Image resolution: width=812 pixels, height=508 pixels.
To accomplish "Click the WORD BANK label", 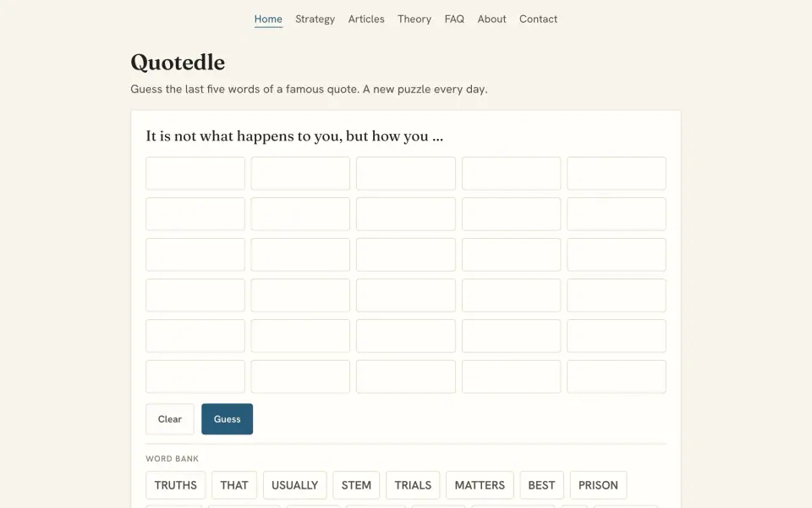I will [x=172, y=459].
